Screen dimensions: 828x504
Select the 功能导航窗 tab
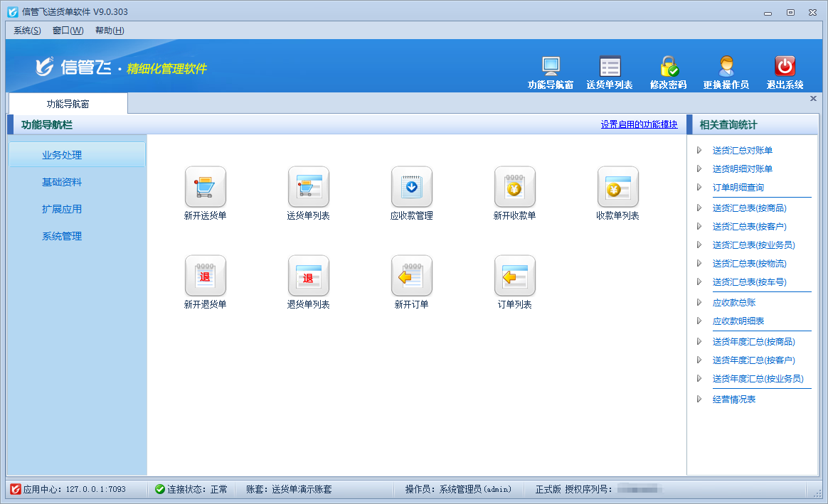[68, 104]
